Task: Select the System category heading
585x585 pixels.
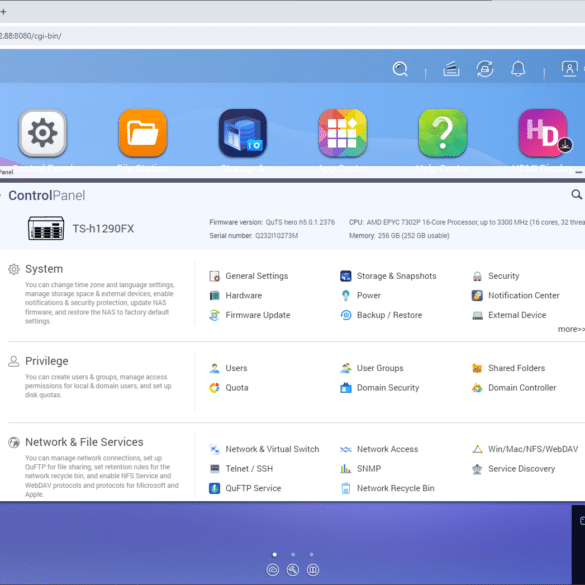Action: click(44, 269)
